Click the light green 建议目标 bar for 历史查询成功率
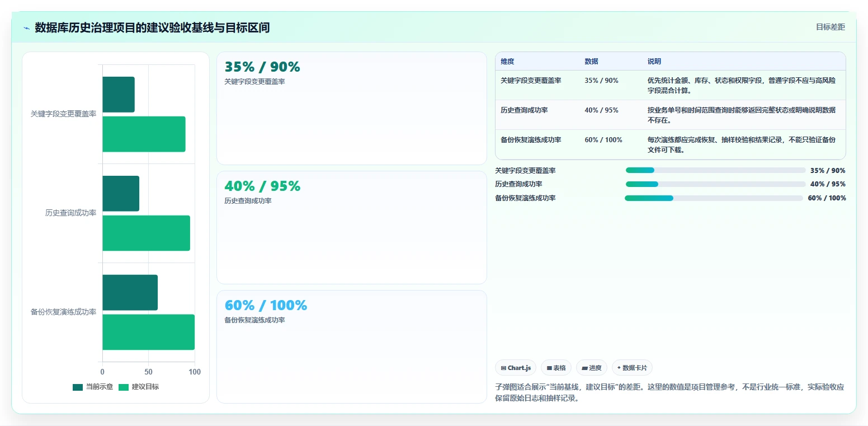This screenshot has height=426, width=868. pos(146,233)
